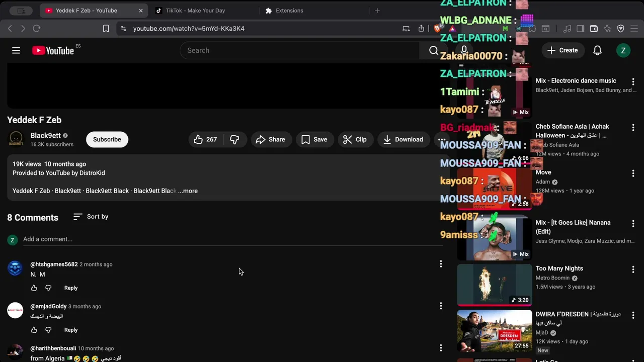644x362 pixels.
Task: Go to YouTube home via logo
Action: pyautogui.click(x=53, y=50)
